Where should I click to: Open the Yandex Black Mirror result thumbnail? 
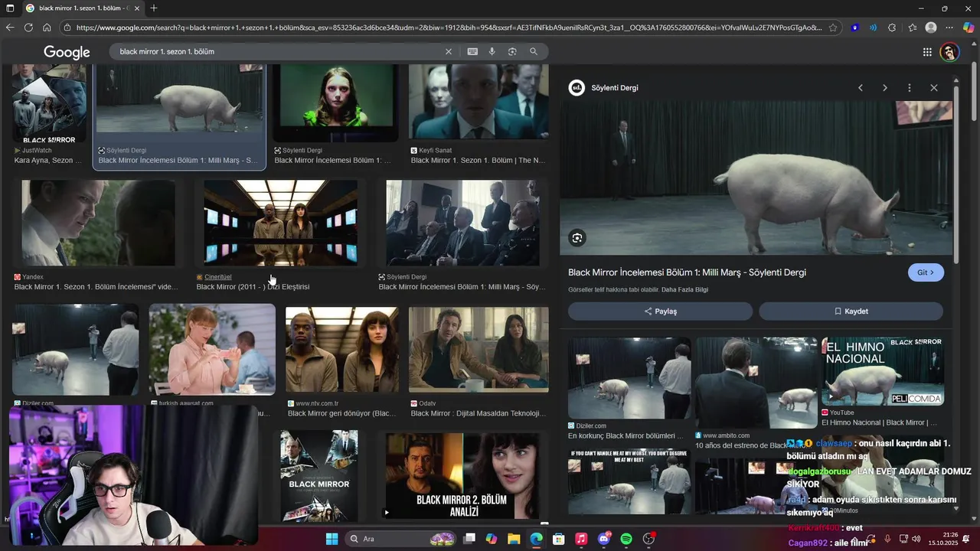pyautogui.click(x=98, y=223)
